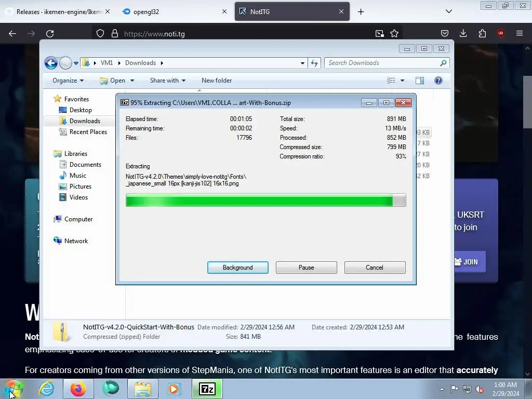This screenshot has height=399, width=532.
Task: Cancel the 7-Zip extraction
Action: pyautogui.click(x=375, y=268)
